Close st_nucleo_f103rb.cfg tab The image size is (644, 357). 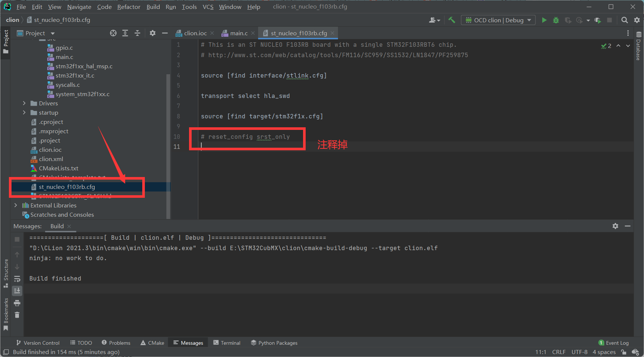pyautogui.click(x=332, y=33)
